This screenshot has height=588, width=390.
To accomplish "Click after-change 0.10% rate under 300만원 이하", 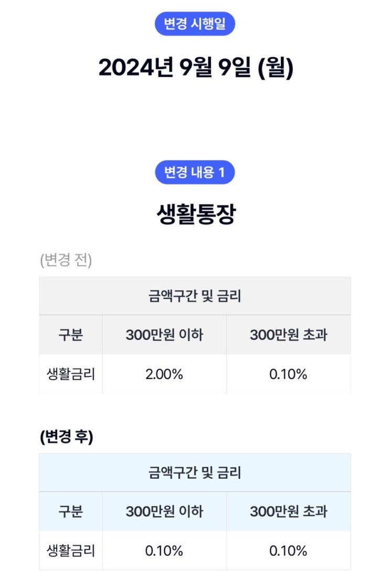I will pos(164,551).
